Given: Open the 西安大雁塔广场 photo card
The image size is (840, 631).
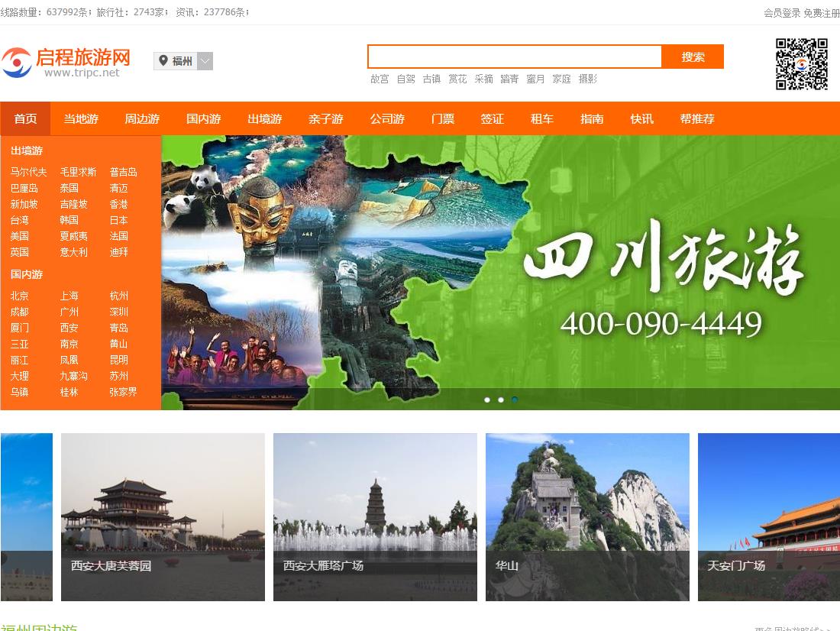Looking at the screenshot, I should click(375, 517).
